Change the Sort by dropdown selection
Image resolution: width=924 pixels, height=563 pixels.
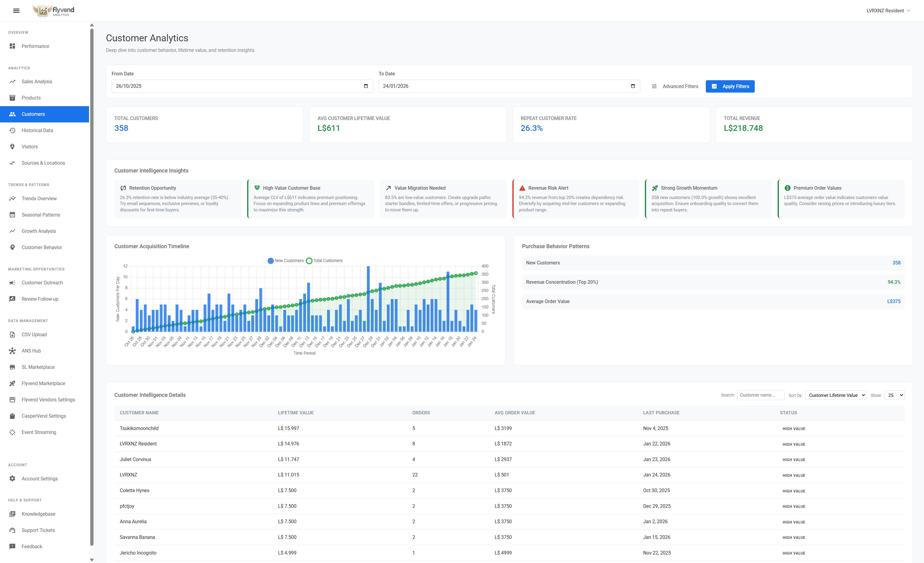click(x=836, y=395)
